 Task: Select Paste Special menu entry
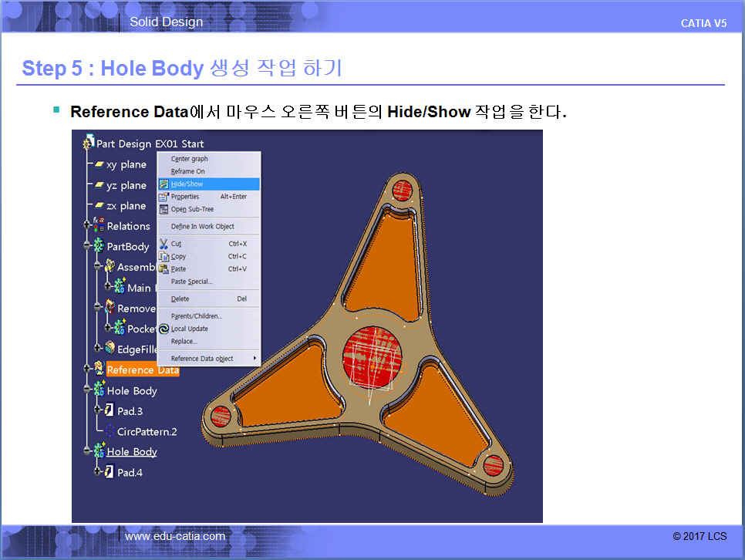tap(191, 282)
